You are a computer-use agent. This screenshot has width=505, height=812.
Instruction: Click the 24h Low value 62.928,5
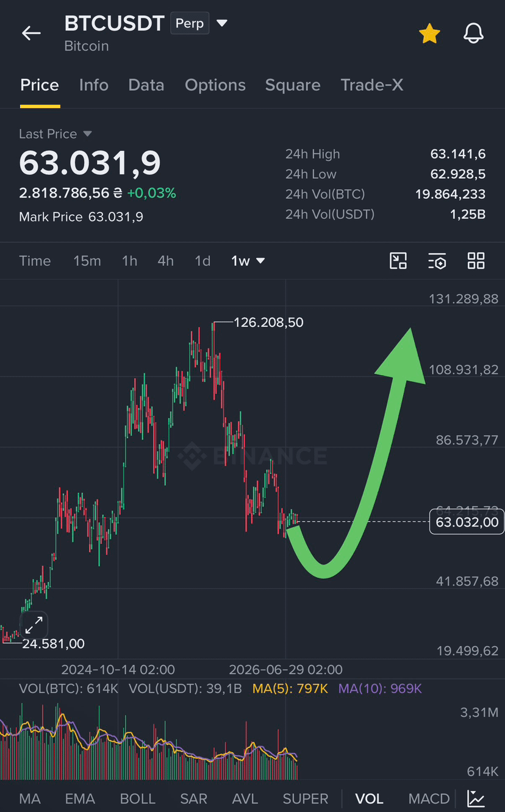[457, 174]
